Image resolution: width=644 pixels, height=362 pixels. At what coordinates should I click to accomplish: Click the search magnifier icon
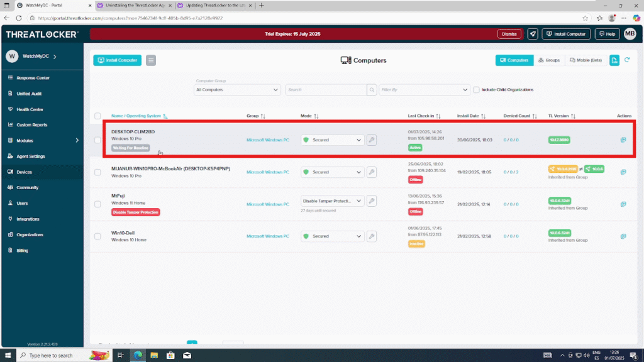372,90
